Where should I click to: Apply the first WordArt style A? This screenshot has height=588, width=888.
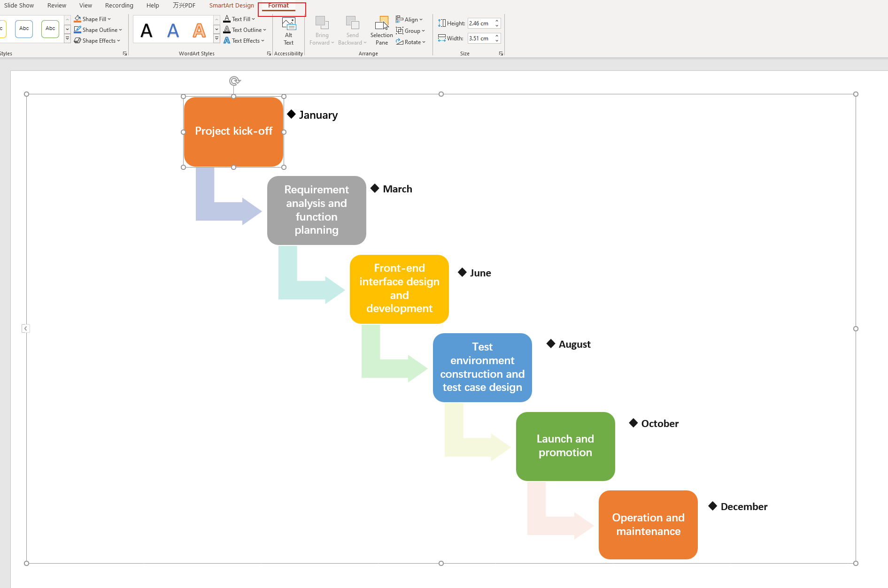tap(146, 29)
